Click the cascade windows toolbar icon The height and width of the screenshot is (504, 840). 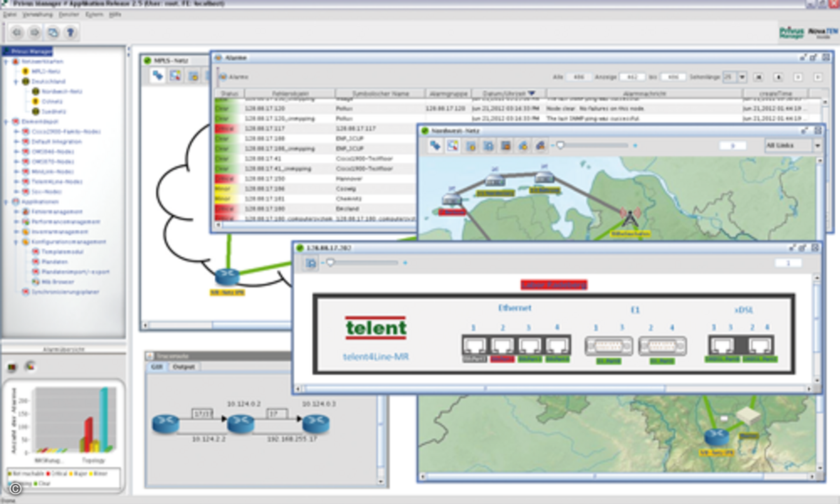coord(52,32)
